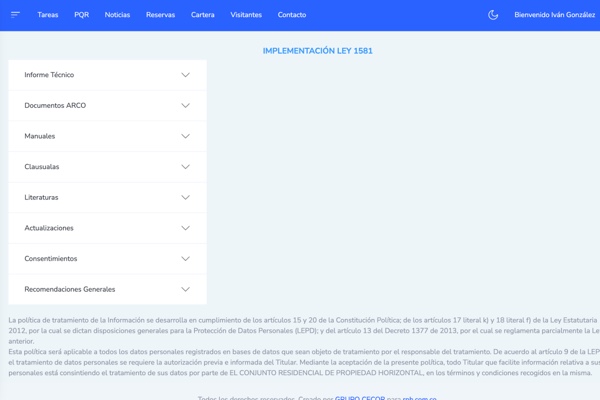This screenshot has width=600, height=400.
Task: Toggle dark mode with moon icon
Action: pos(493,15)
